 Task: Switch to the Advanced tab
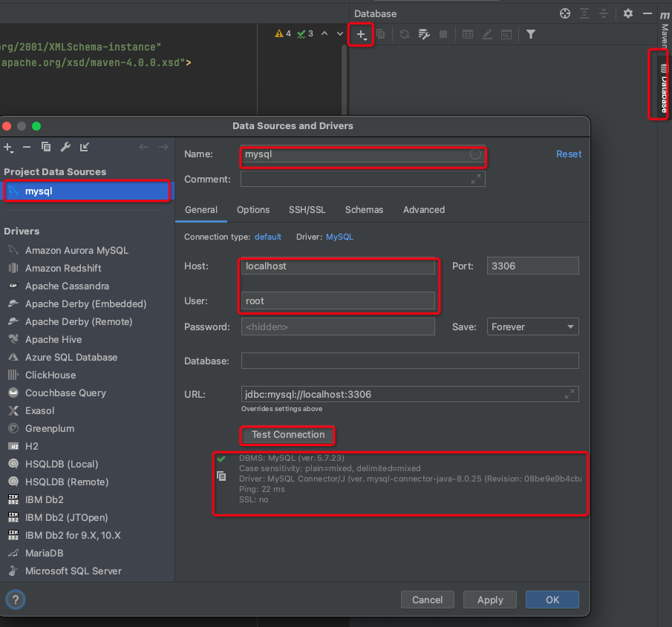point(424,210)
